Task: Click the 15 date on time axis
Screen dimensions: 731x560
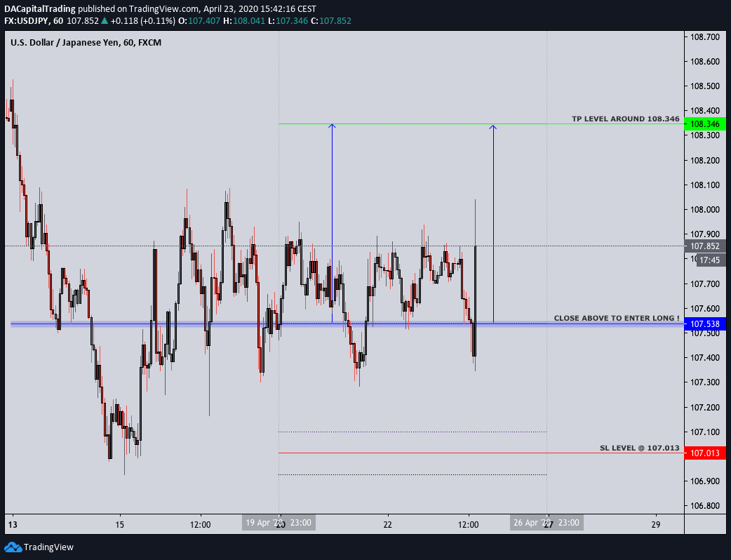Action: [x=120, y=525]
